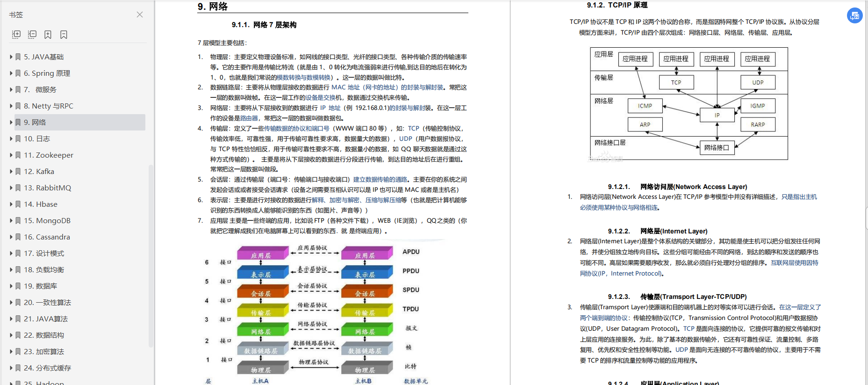This screenshot has height=385, width=868.
Task: Expand the 8. Netty 与RPC bookmark arrow
Action: (11, 106)
